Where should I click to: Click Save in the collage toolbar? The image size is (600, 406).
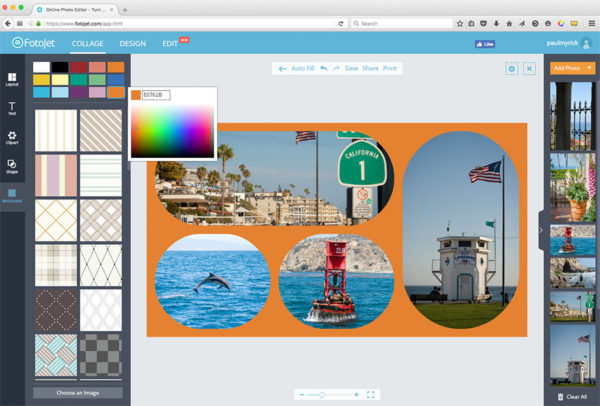[351, 68]
